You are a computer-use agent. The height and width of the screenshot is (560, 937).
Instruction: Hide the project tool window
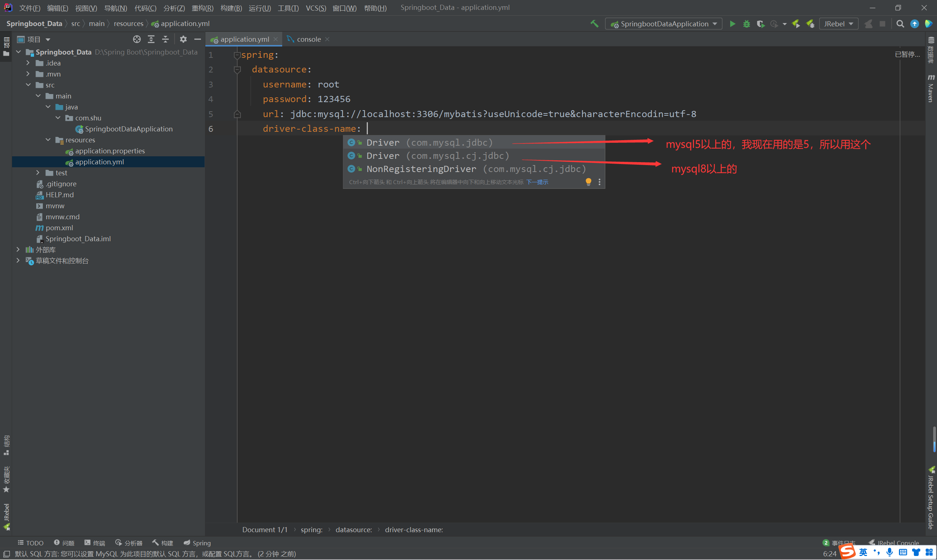click(x=197, y=39)
